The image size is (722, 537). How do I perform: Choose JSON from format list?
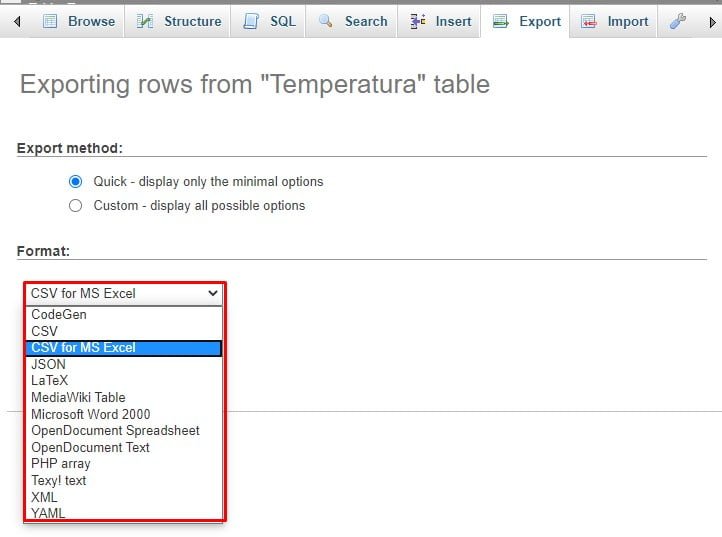click(48, 364)
